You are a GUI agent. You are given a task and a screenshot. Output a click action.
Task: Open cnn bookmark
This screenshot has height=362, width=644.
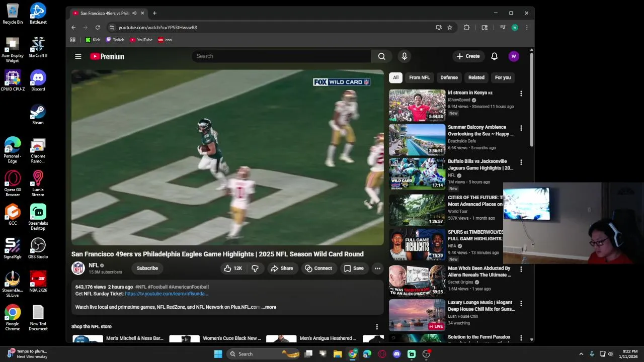165,40
